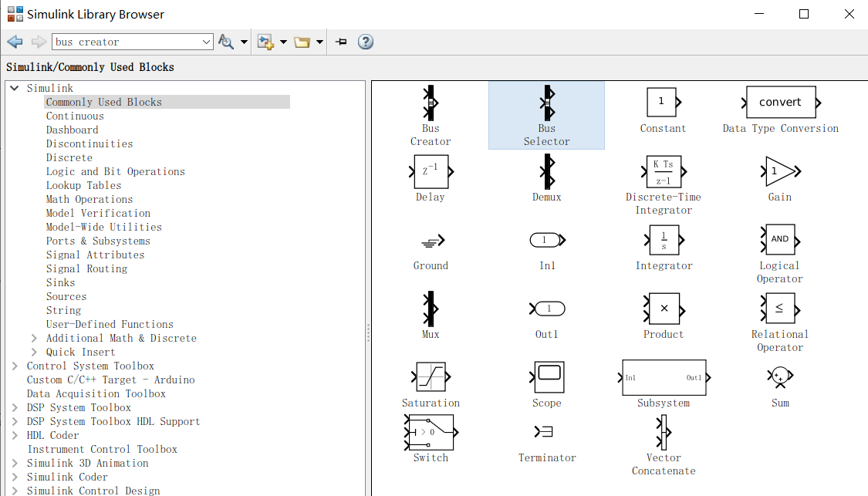Click the back navigation arrow
868x496 pixels.
(x=14, y=42)
